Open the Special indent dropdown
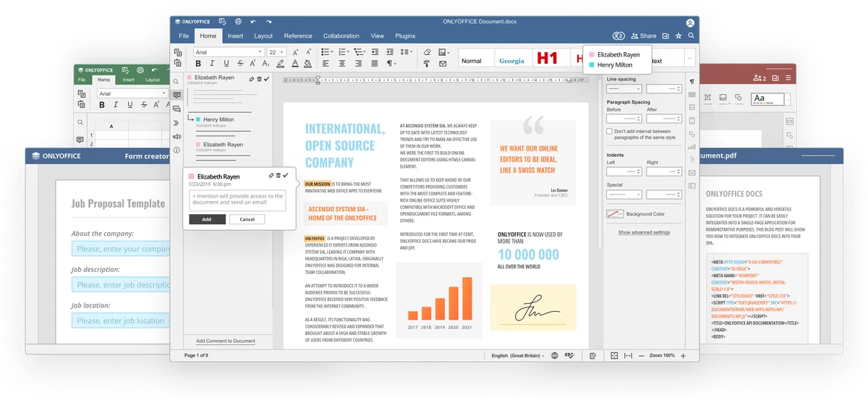 click(624, 195)
